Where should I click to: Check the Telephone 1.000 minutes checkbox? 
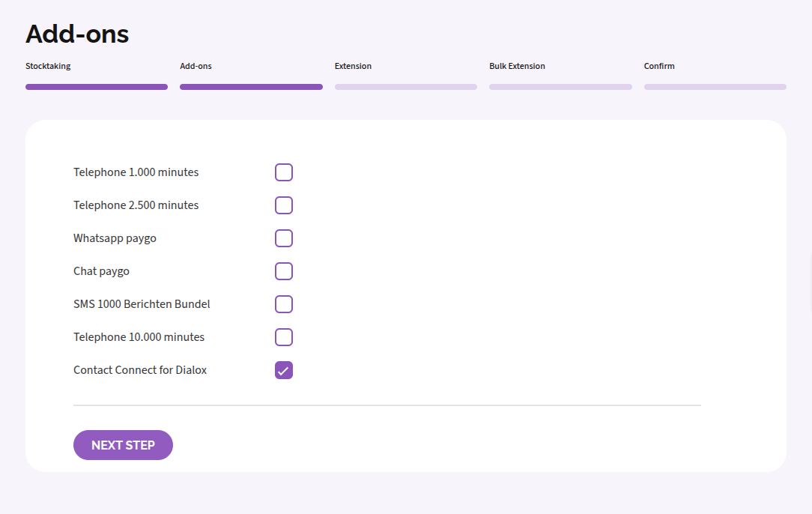point(283,172)
